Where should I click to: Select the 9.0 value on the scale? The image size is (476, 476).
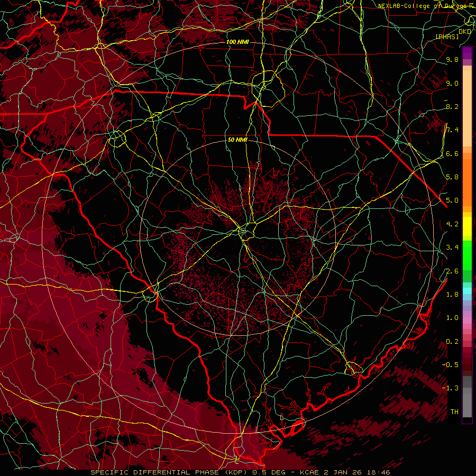coord(452,83)
